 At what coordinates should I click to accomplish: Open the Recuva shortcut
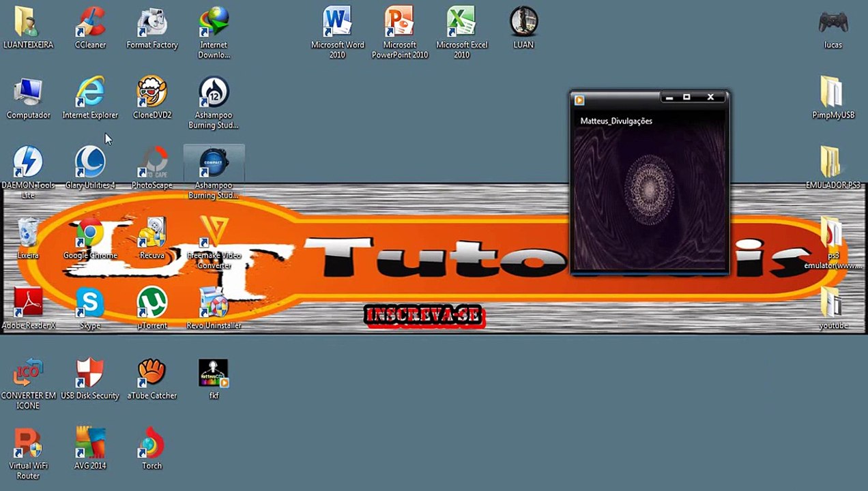coord(152,238)
